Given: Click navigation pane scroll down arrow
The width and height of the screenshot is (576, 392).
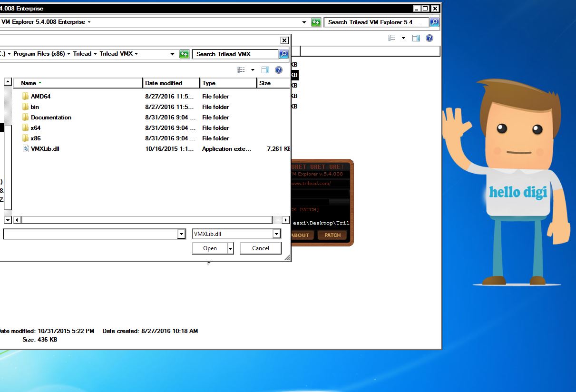Looking at the screenshot, I should 8,220.
